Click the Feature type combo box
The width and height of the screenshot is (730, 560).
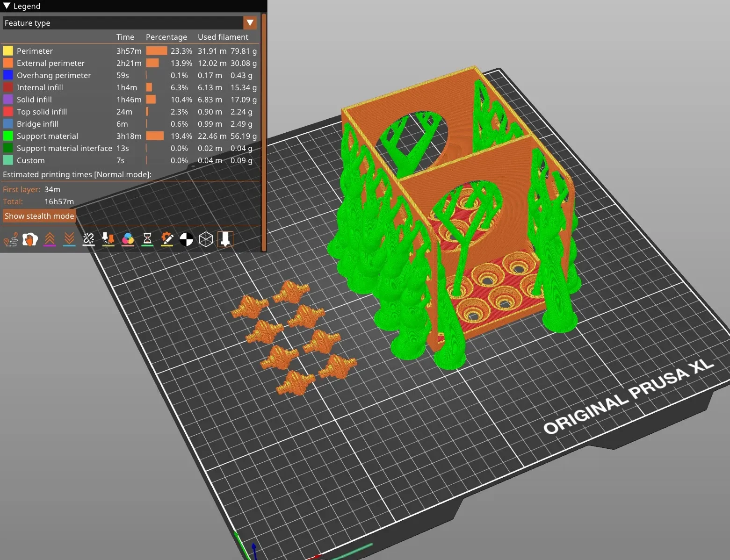click(x=130, y=22)
